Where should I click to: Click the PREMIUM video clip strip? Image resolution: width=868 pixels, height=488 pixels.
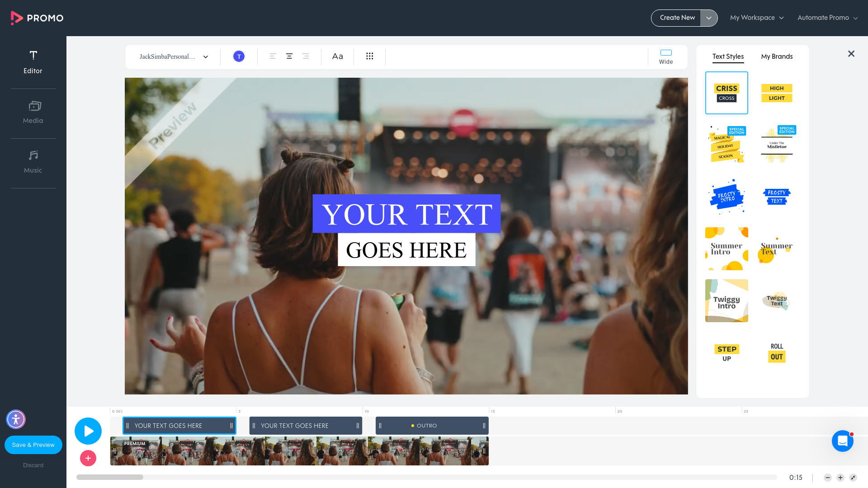[299, 451]
